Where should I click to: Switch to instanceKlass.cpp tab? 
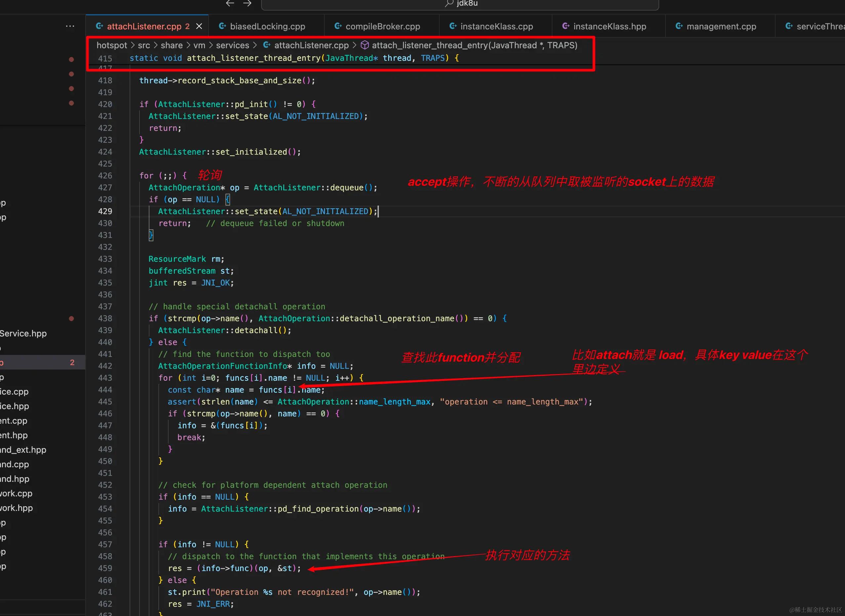(x=496, y=26)
